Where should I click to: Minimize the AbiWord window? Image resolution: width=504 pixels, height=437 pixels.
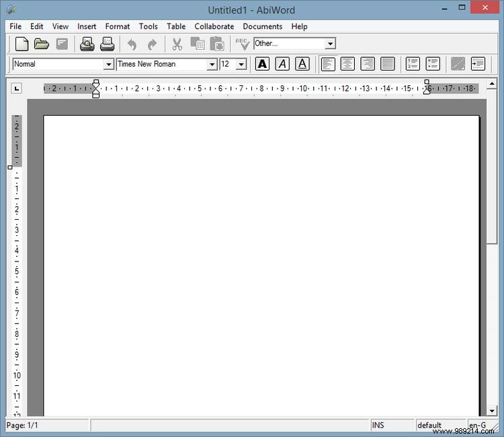[445, 8]
